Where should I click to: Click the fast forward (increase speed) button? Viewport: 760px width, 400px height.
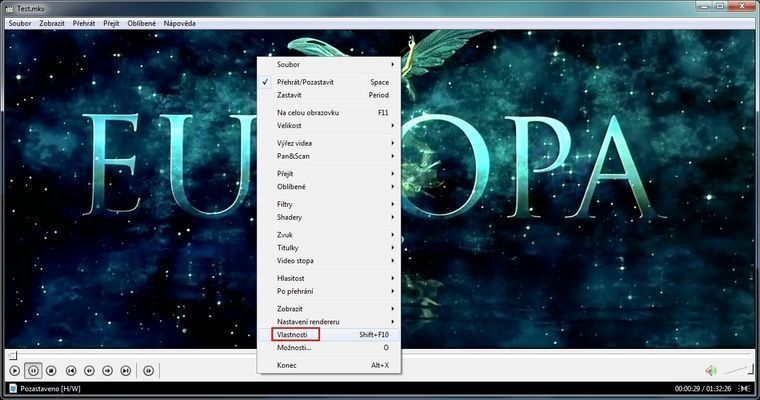[x=108, y=371]
